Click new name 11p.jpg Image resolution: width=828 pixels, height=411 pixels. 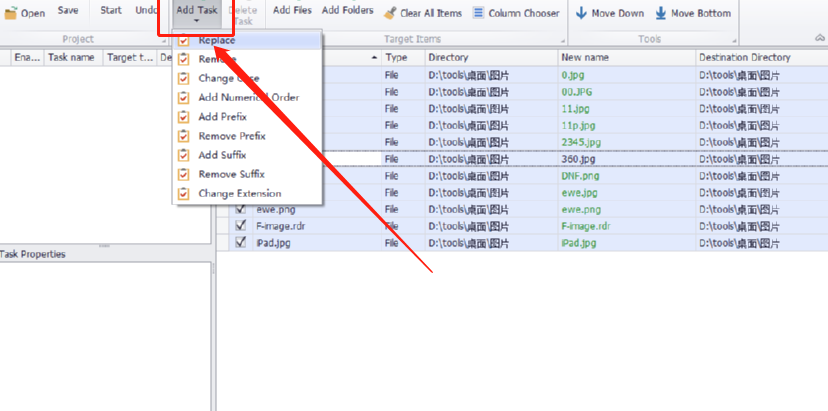tap(578, 126)
